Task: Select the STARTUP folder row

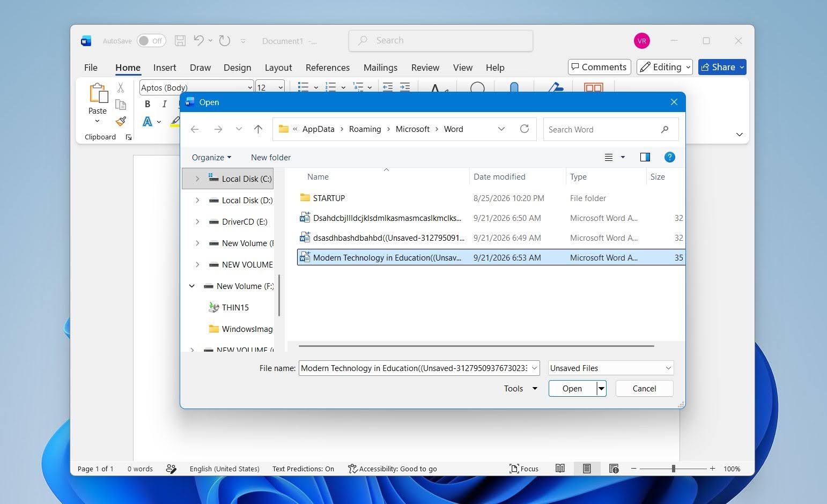Action: [x=491, y=198]
